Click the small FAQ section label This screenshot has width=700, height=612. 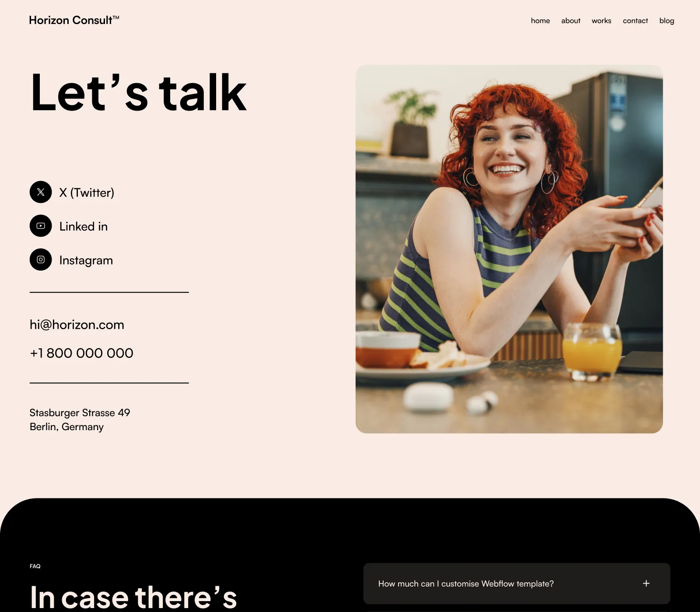point(35,566)
